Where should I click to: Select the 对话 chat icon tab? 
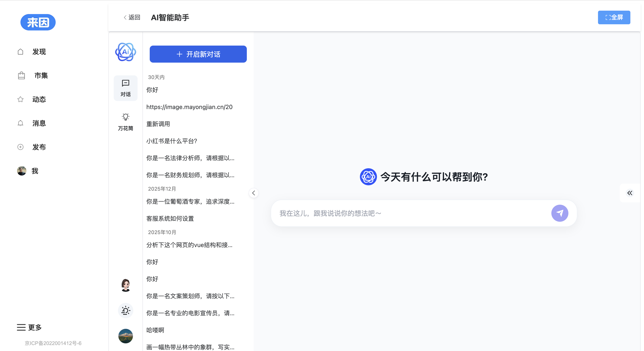coord(125,88)
